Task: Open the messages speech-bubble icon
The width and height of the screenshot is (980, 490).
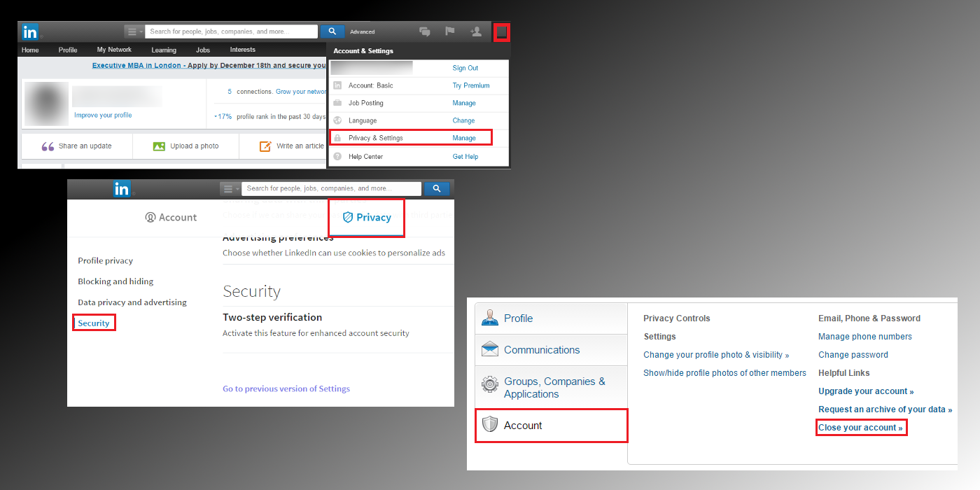Action: pyautogui.click(x=424, y=31)
